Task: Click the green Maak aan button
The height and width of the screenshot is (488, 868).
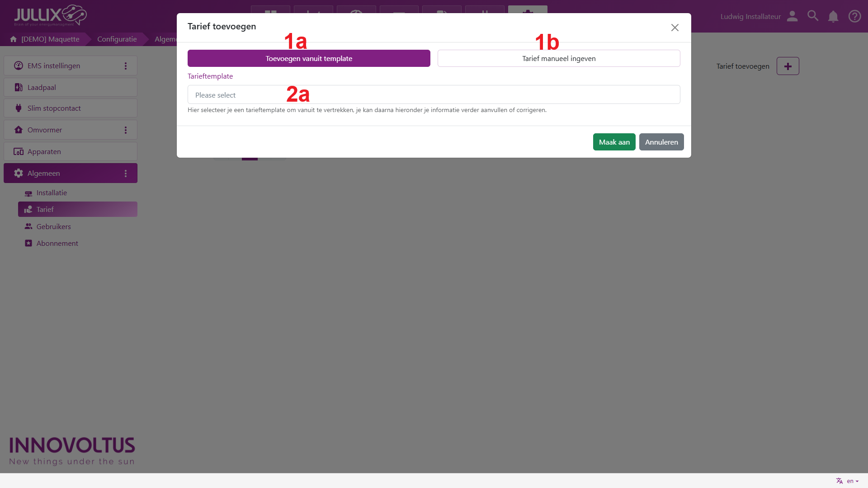Action: coord(614,142)
